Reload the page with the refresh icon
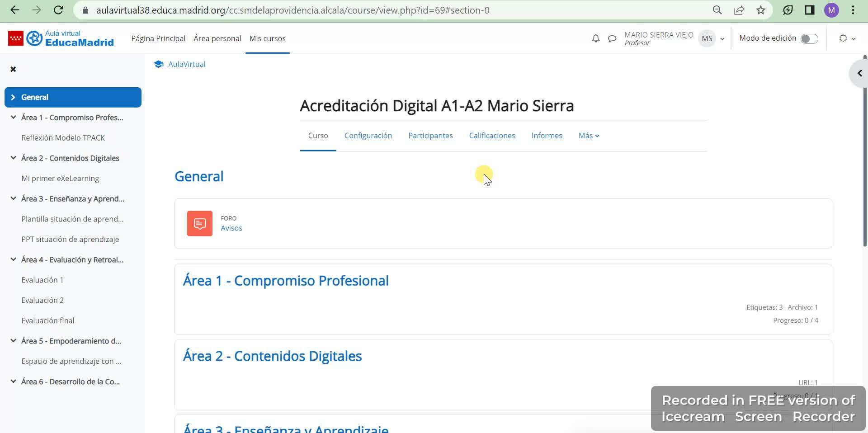 click(58, 10)
